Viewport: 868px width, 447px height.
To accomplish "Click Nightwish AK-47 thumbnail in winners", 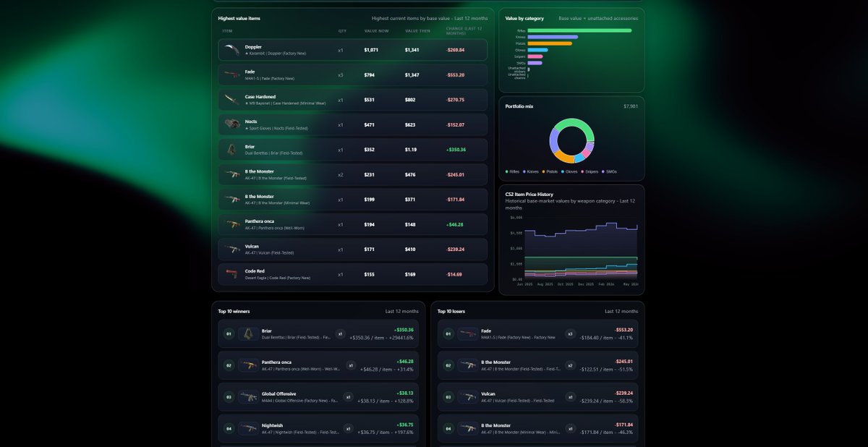I will pos(248,429).
